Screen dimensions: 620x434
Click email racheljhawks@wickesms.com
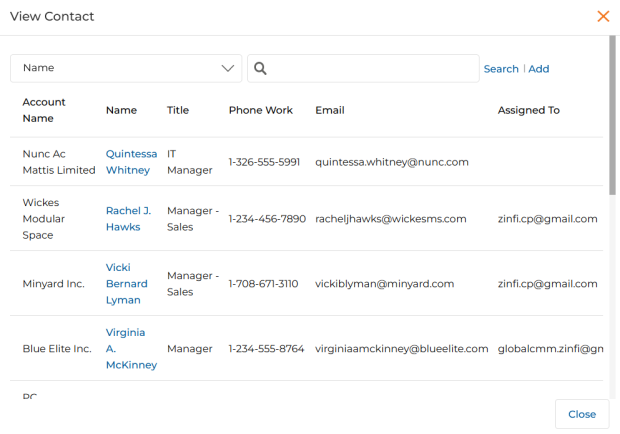tap(391, 219)
